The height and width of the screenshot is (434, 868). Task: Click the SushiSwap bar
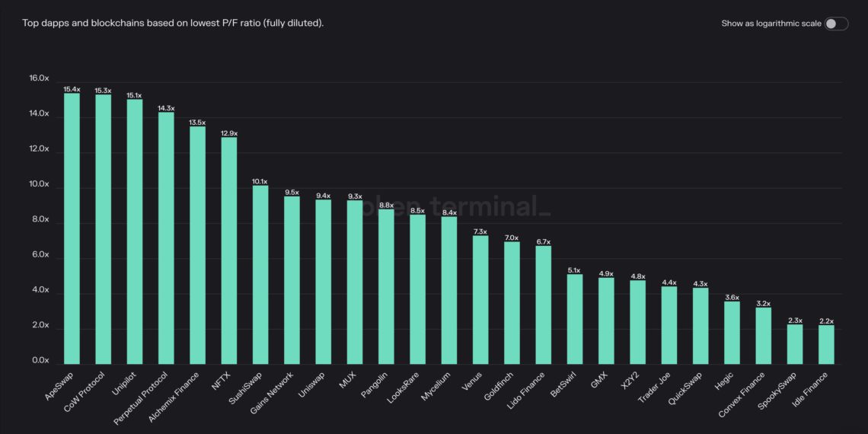tap(260, 275)
